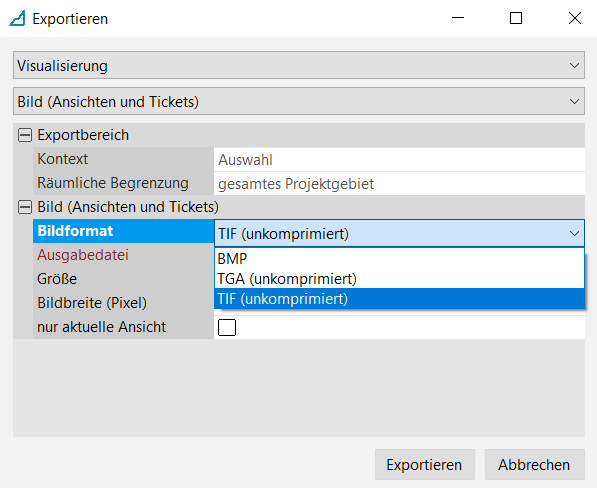The height and width of the screenshot is (488, 597).
Task: Open the Visualisierung dropdown
Action: (299, 65)
